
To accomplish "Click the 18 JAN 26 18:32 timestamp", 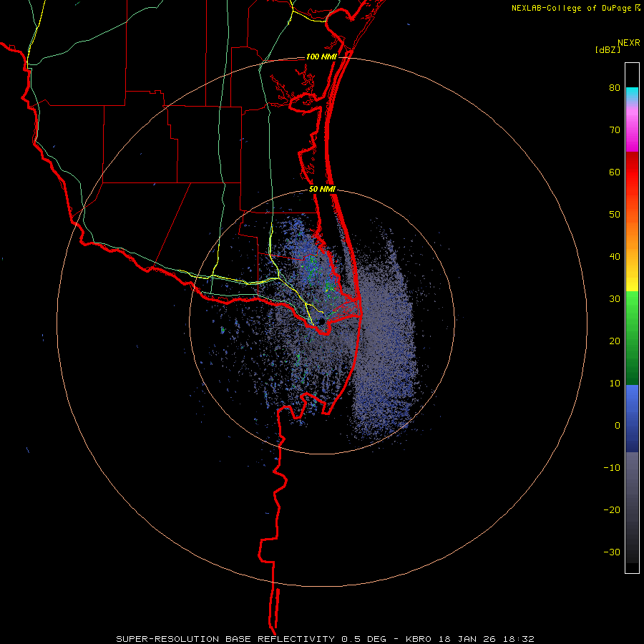I will [x=487, y=639].
